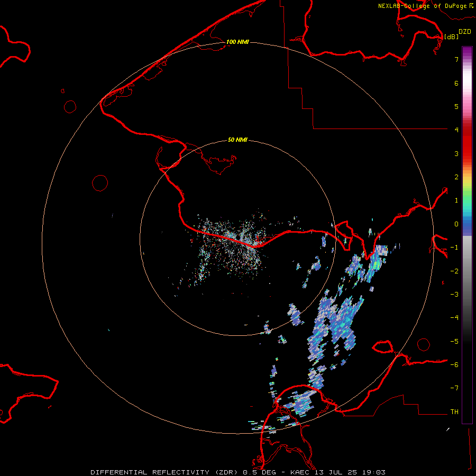Screen dimensions: 476x476
Task: Click the '-5' value on the dB scale
Action: pos(454,342)
